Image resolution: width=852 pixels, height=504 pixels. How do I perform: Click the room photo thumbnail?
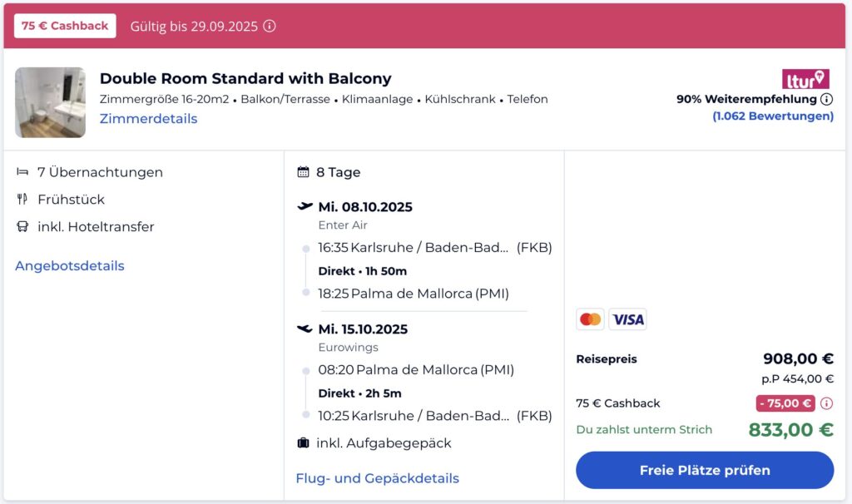[x=50, y=102]
